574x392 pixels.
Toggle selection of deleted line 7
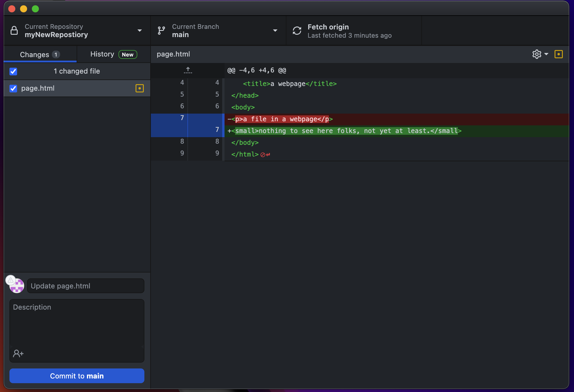click(x=188, y=119)
